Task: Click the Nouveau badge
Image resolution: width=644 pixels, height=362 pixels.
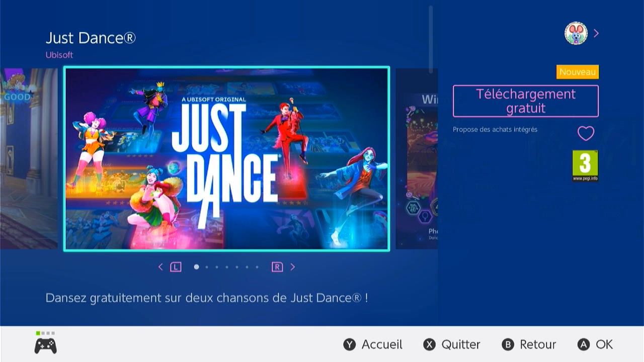Action: [578, 72]
